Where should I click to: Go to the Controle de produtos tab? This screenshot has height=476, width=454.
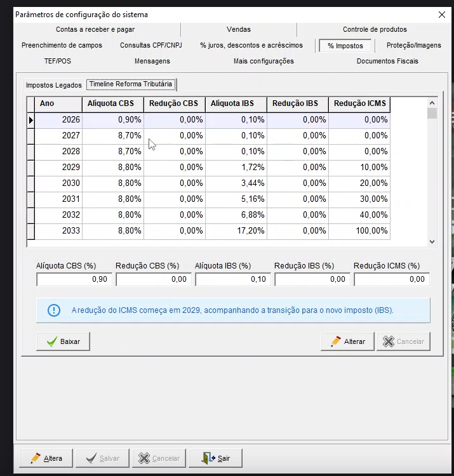[x=375, y=29]
